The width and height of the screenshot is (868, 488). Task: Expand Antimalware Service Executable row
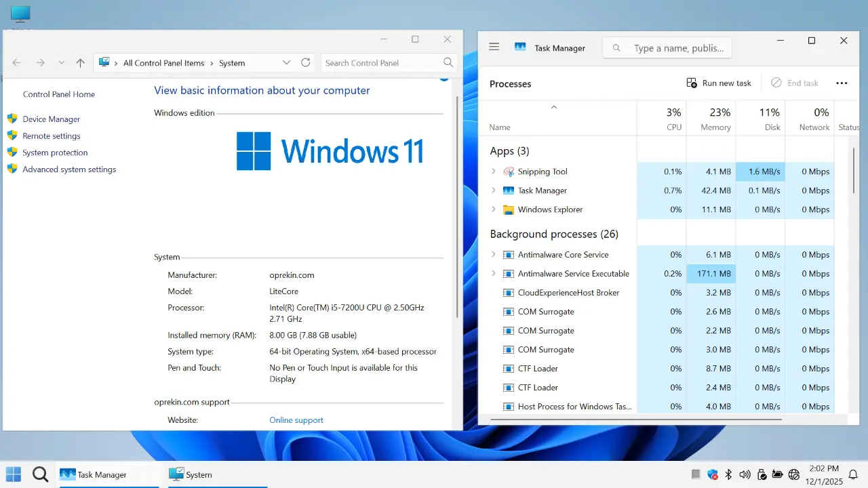pyautogui.click(x=494, y=274)
